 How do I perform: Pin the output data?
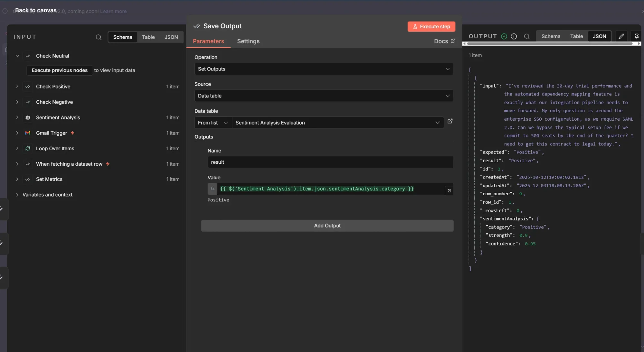click(x=637, y=36)
